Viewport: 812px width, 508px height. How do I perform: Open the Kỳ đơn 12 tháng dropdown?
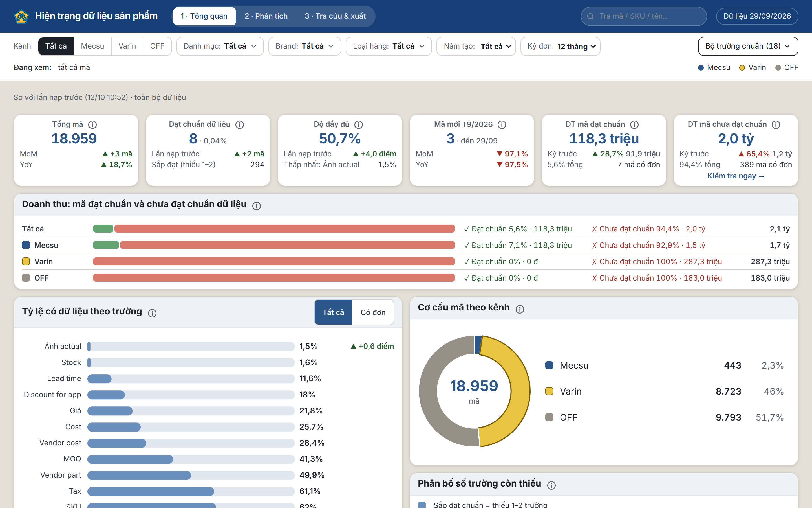(x=560, y=46)
